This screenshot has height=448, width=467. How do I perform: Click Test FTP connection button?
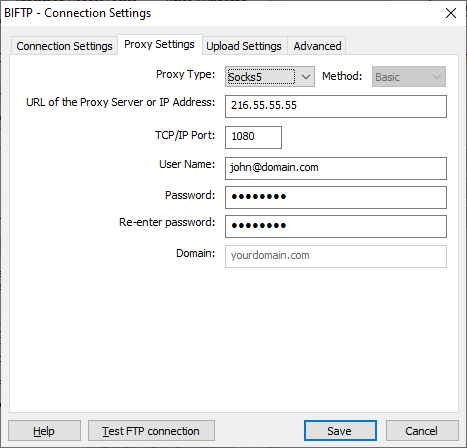tap(151, 431)
